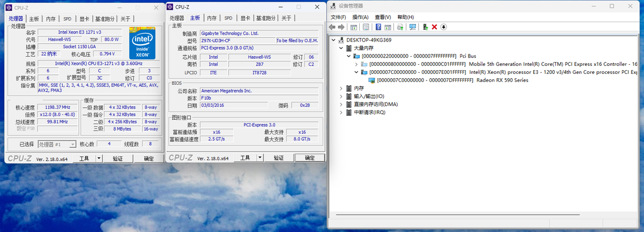Click 验证 button in right CPU-Z window
This screenshot has height=232, width=644.
point(279,158)
